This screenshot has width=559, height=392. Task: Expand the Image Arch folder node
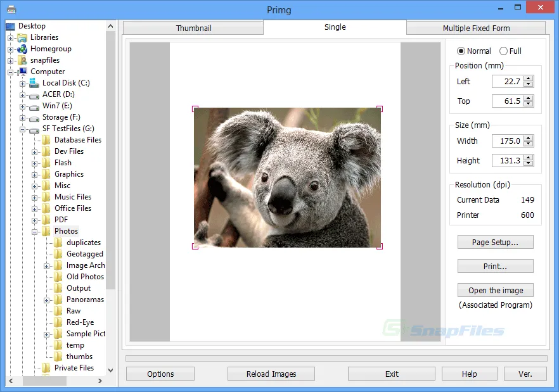point(47,266)
